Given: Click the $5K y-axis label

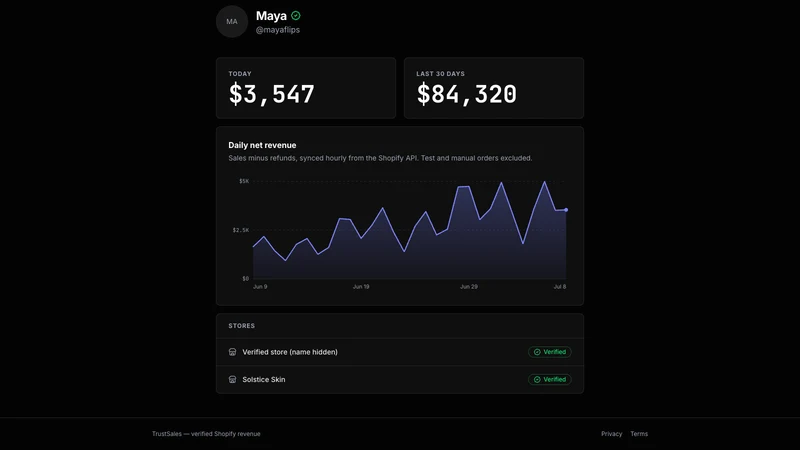Looking at the screenshot, I should pos(244,181).
